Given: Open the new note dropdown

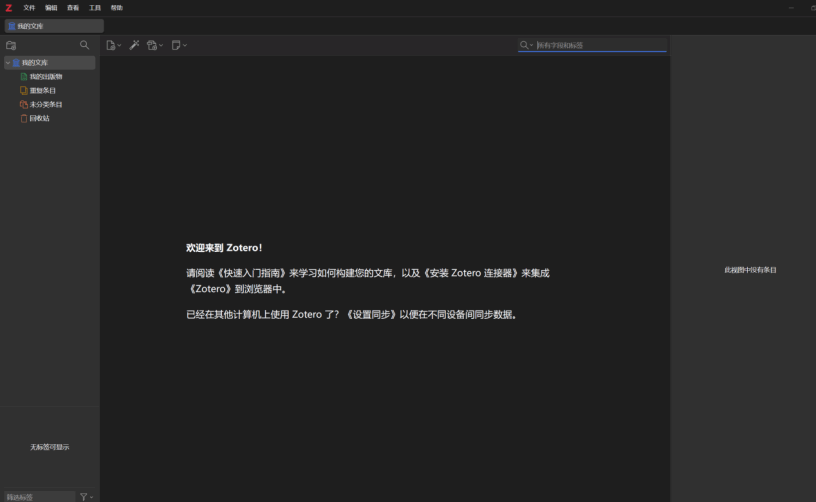Looking at the screenshot, I should point(179,45).
